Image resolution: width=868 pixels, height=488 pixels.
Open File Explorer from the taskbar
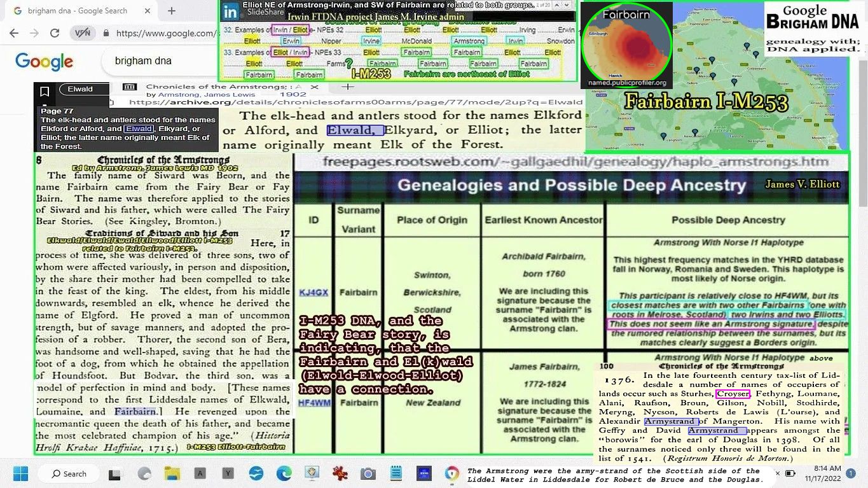point(172,473)
